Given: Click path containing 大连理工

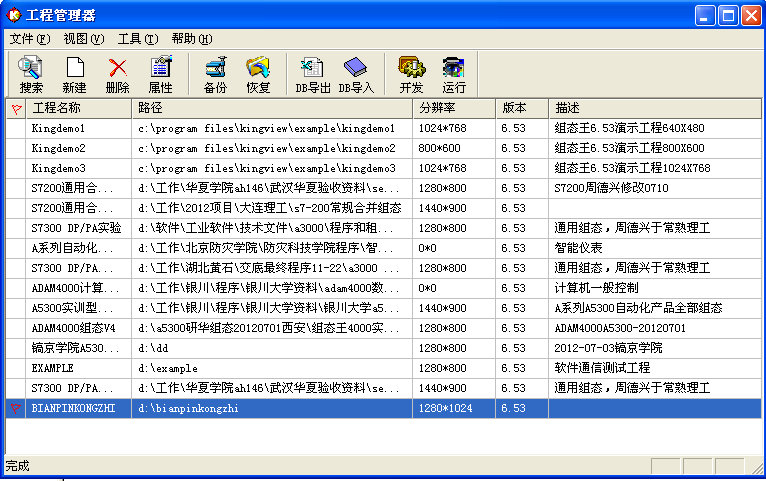Looking at the screenshot, I should point(270,209).
